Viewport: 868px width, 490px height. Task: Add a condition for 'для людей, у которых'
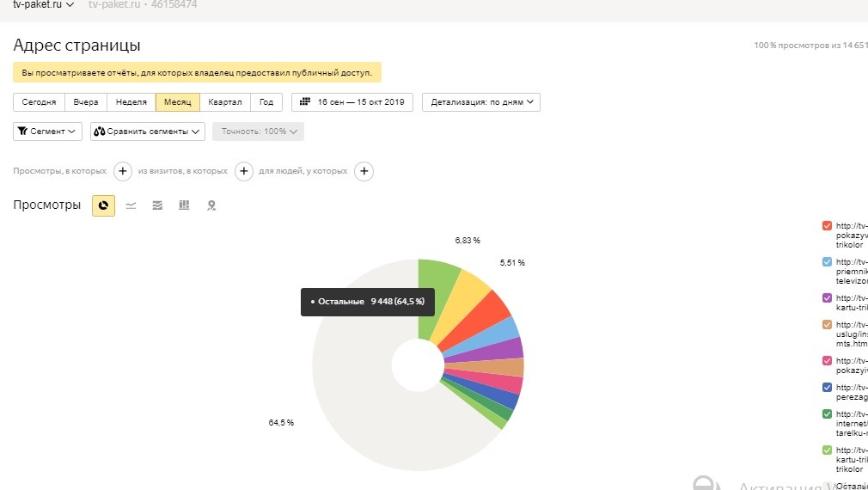point(364,171)
